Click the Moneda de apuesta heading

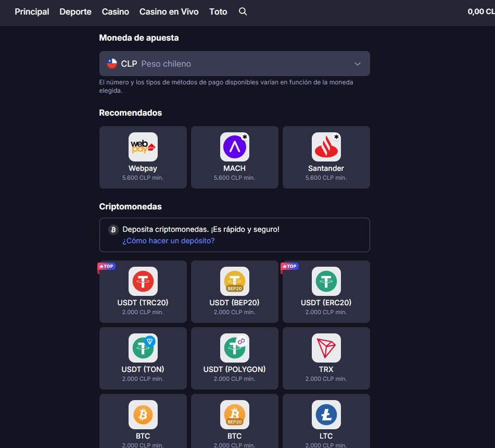click(x=139, y=38)
